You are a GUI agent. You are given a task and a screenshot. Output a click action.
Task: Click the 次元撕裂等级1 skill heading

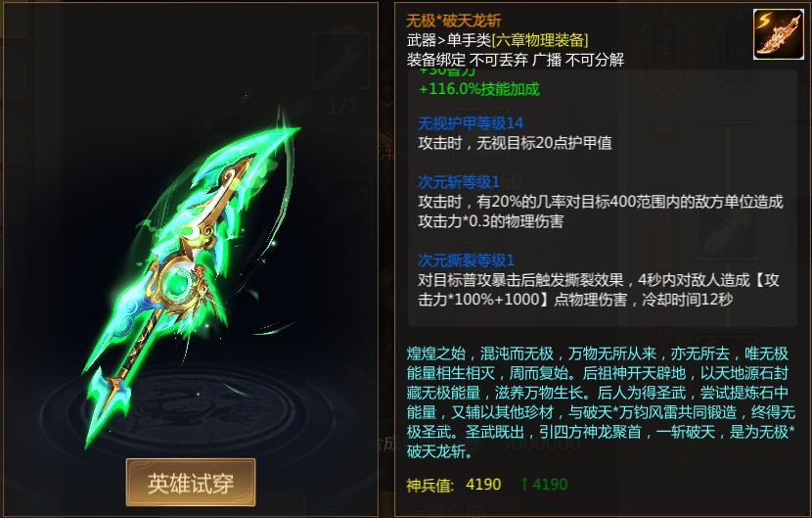466,259
